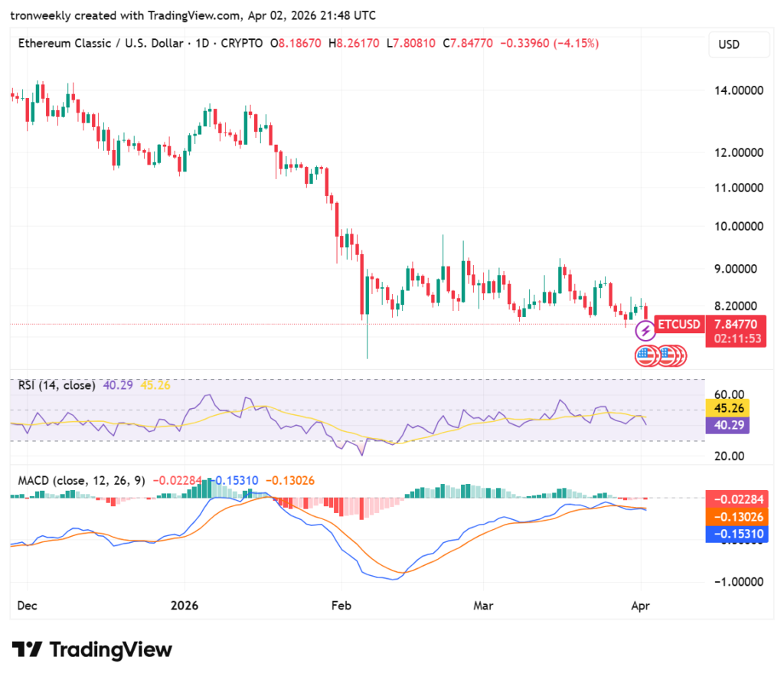Viewport: 784px width, 680px height.
Task: Click the TradingView logo icon bottom left
Action: [28, 649]
